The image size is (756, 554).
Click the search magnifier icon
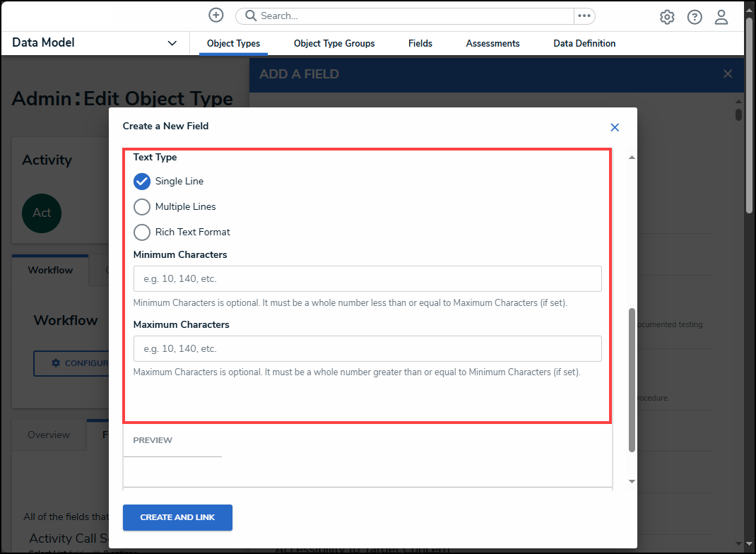click(x=249, y=16)
